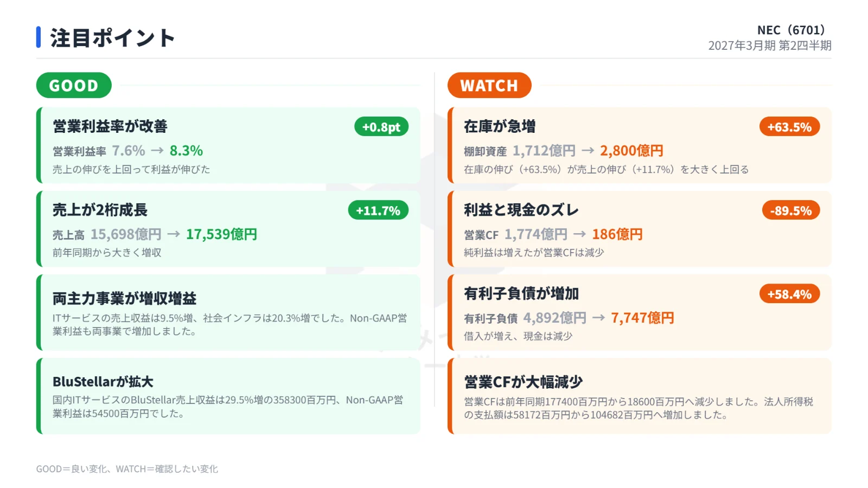
Task: Click the 7.6% previous margin value
Action: pos(129,151)
